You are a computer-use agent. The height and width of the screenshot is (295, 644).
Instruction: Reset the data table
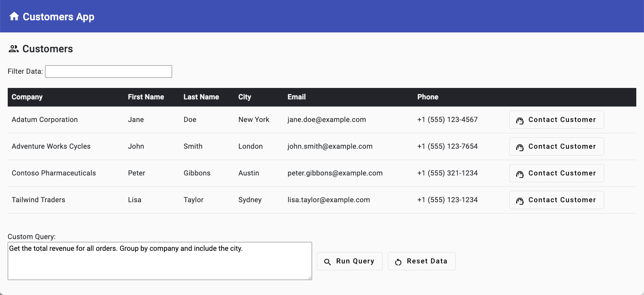pyautogui.click(x=422, y=261)
